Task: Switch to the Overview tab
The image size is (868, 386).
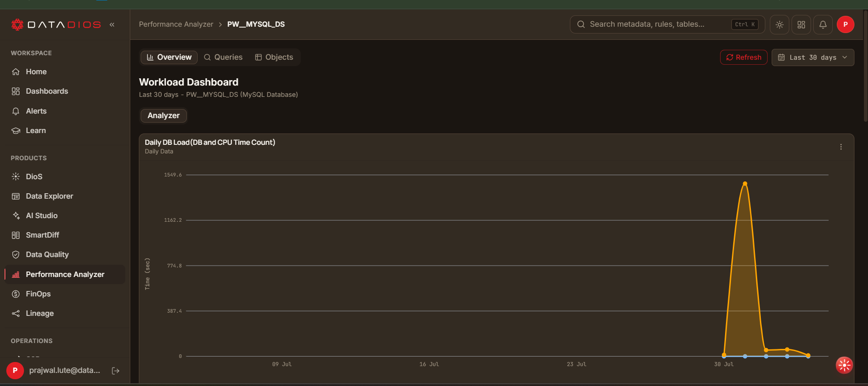Action: pos(169,57)
